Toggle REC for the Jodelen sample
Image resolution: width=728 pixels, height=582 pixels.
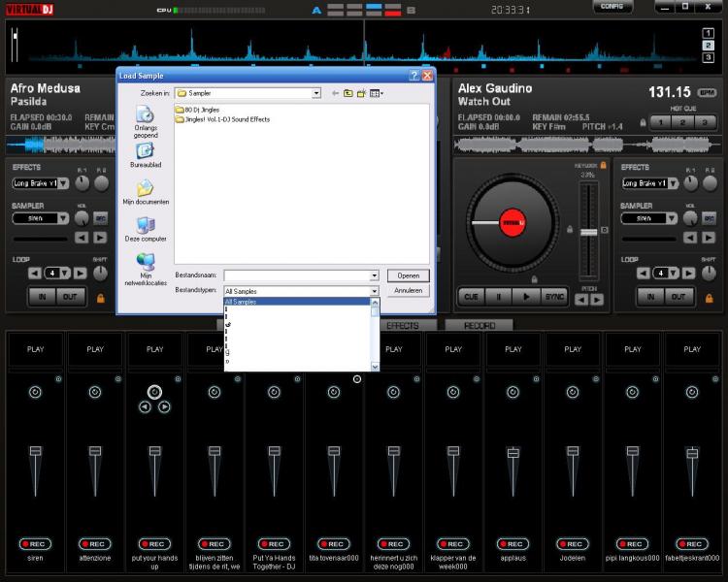pos(573,544)
